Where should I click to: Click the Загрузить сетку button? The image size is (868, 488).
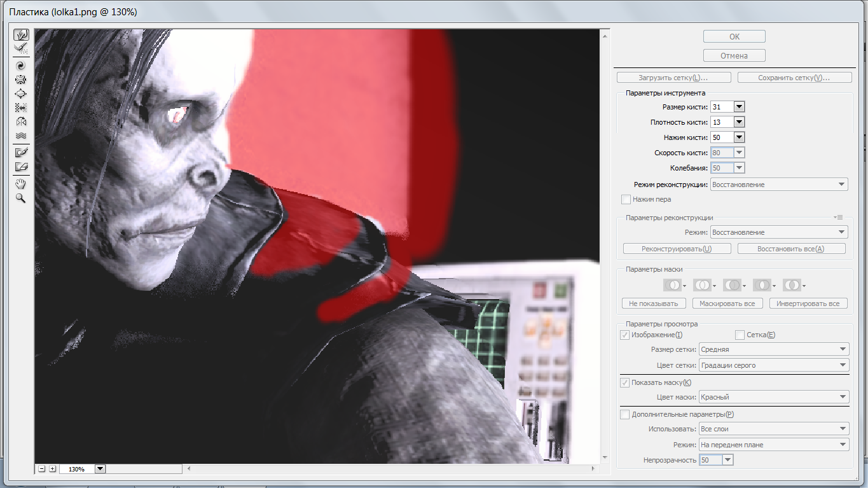[x=673, y=78]
